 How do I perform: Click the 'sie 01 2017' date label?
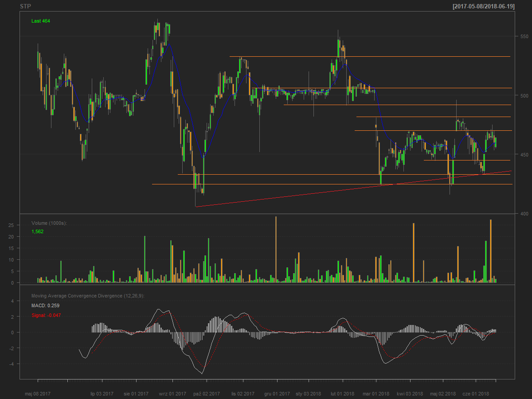click(x=137, y=394)
